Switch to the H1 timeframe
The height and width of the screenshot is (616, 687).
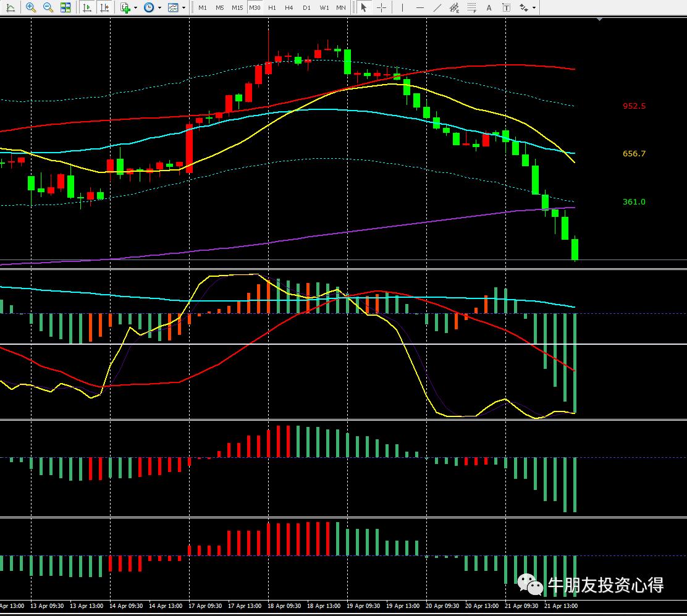point(272,7)
